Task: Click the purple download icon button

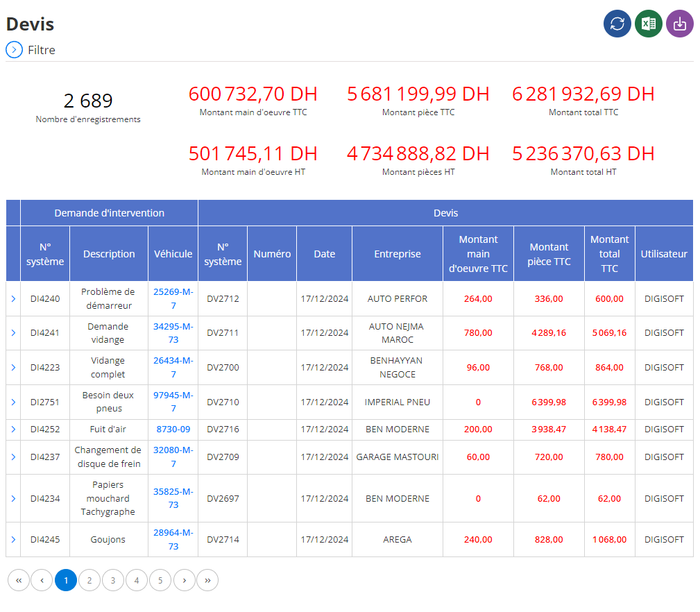Action: tap(679, 24)
